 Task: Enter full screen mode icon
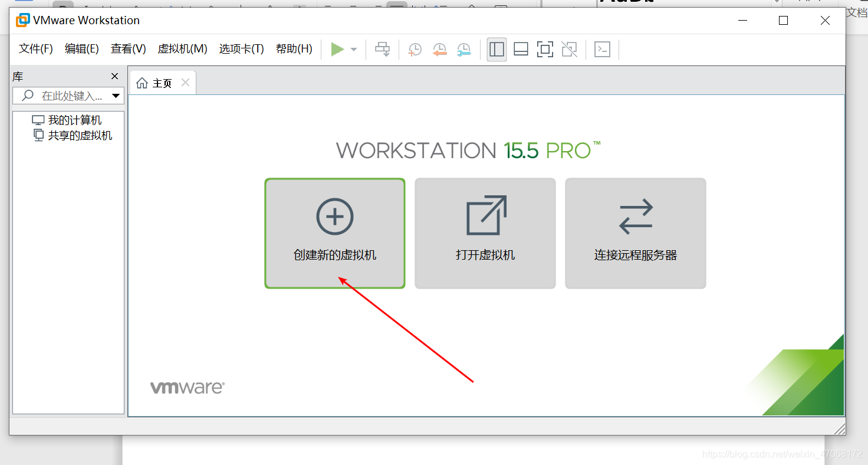[x=545, y=50]
